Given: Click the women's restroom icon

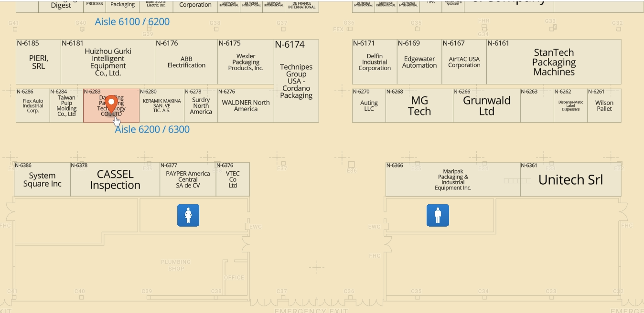Looking at the screenshot, I should coord(188,215).
